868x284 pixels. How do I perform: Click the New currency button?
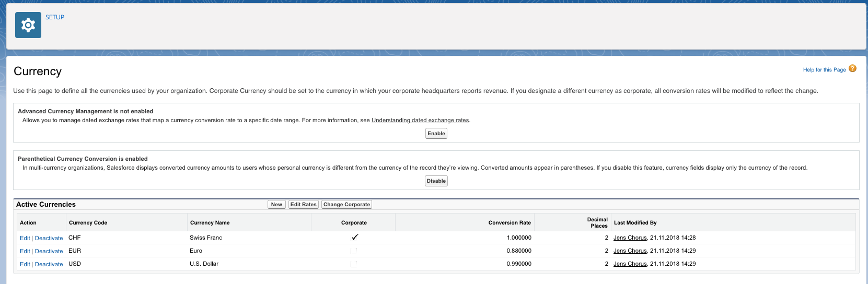(x=276, y=204)
